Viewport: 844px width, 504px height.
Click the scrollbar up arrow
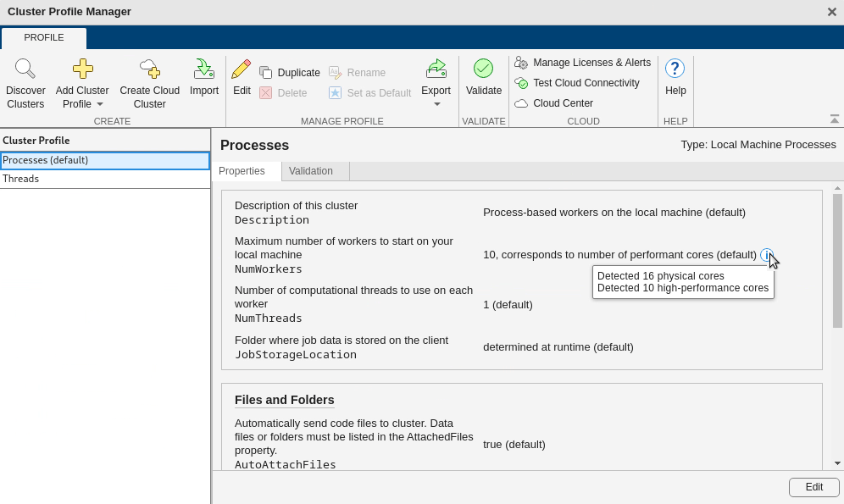tap(837, 188)
